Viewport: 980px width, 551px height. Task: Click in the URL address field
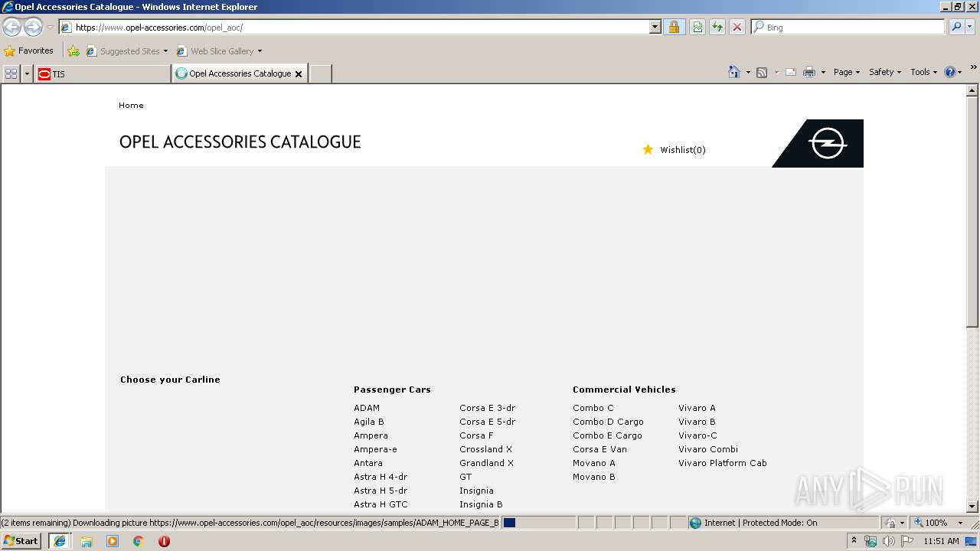tap(360, 27)
